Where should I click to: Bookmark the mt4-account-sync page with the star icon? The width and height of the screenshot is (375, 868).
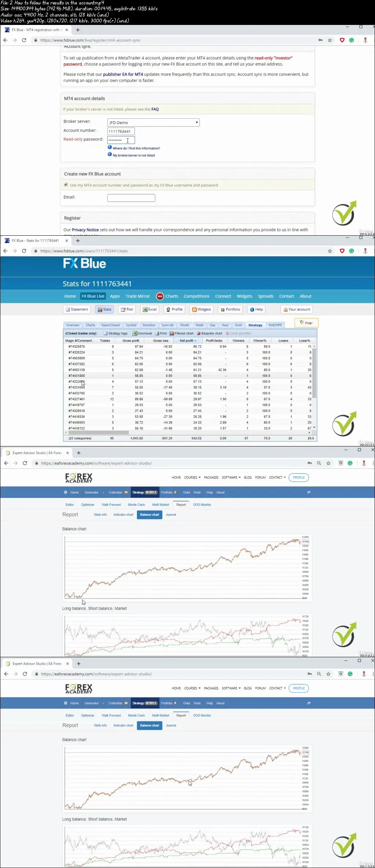coord(330,40)
